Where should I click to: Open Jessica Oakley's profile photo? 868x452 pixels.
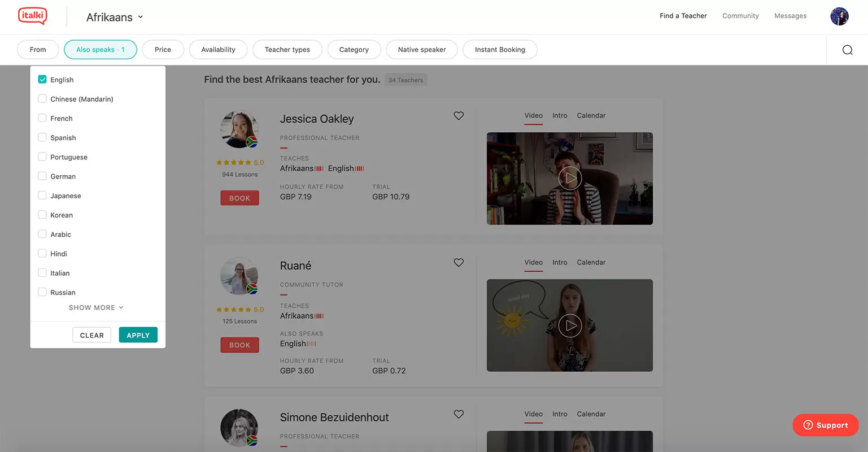coord(239,129)
